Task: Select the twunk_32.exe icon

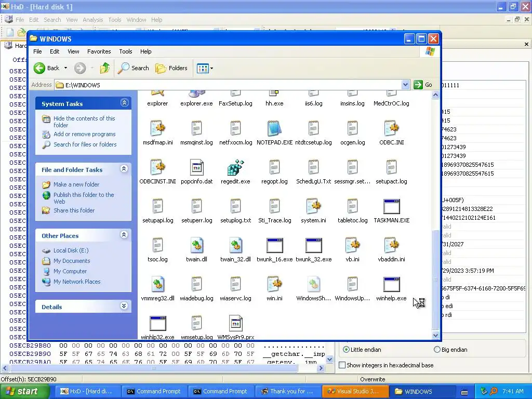Action: [313, 246]
